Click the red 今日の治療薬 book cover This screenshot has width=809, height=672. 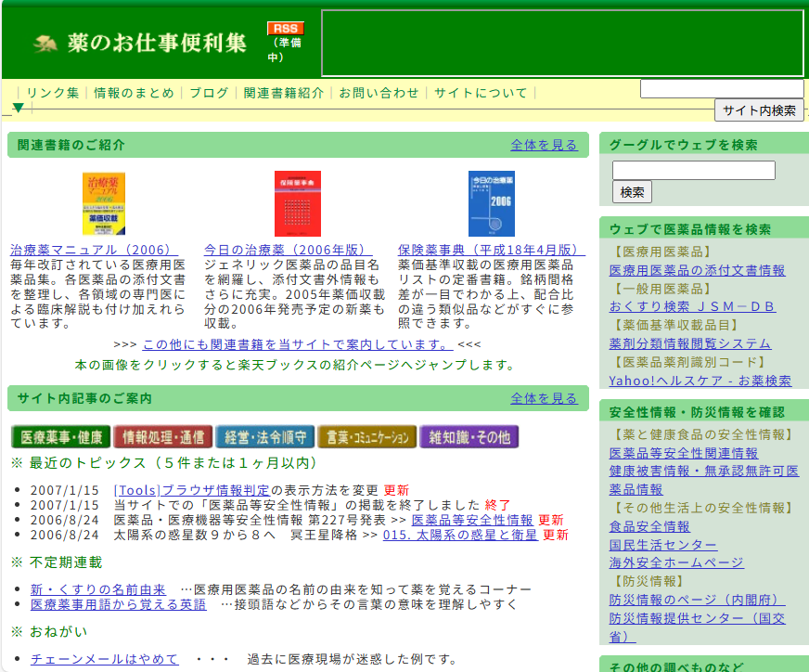[297, 203]
